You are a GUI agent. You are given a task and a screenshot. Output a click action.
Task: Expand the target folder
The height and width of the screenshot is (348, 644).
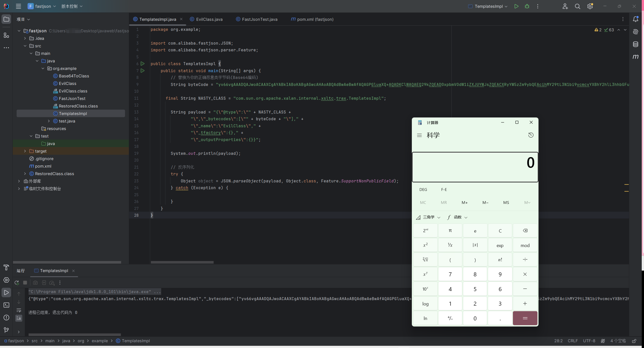pyautogui.click(x=25, y=151)
